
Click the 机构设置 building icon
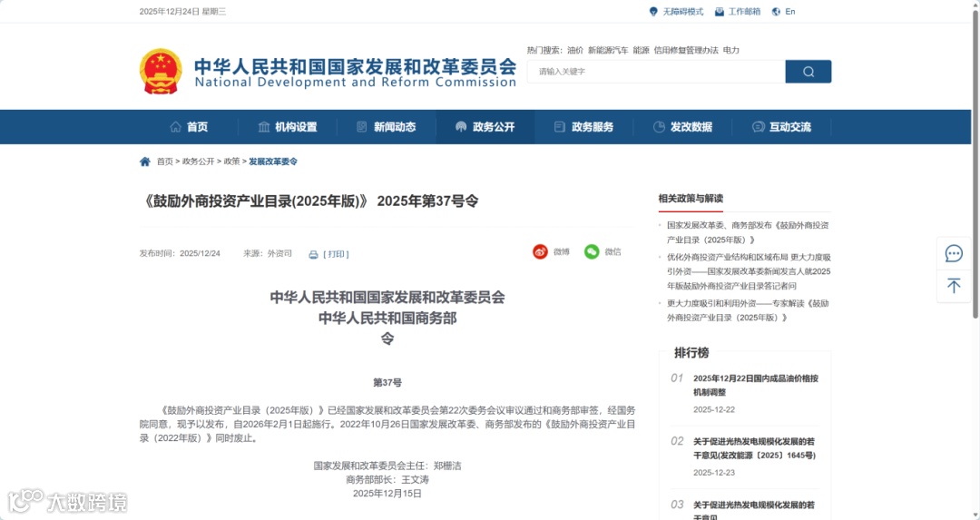pyautogui.click(x=264, y=127)
